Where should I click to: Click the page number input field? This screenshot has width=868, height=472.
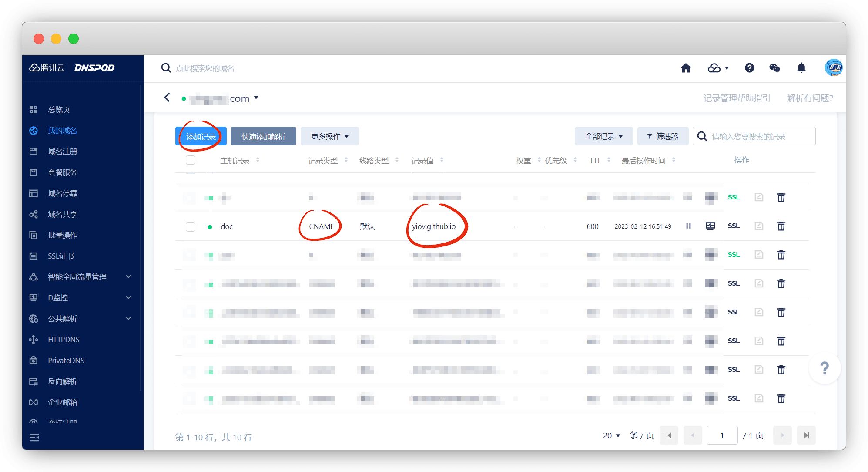coord(722,435)
